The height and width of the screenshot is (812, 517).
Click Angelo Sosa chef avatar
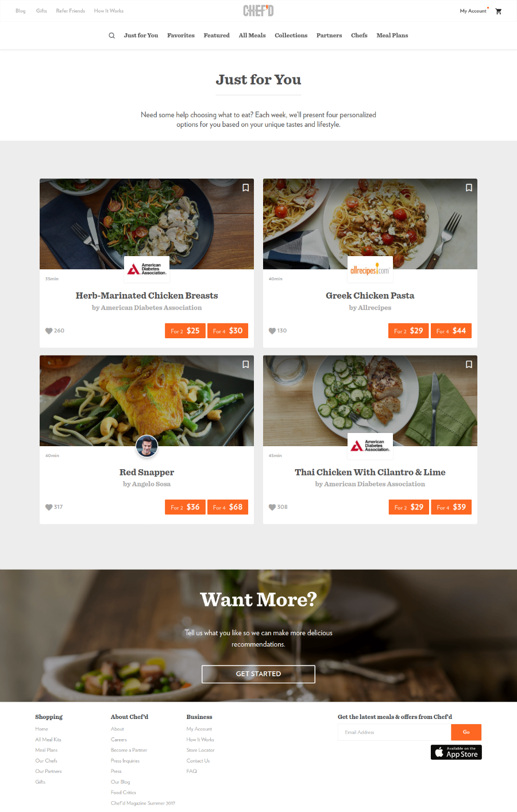point(146,446)
